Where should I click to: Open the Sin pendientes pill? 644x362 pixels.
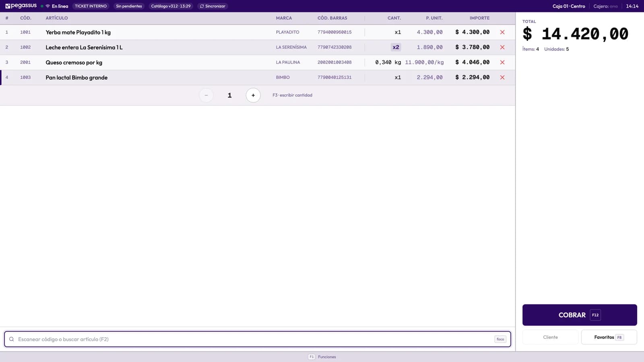[x=129, y=6]
